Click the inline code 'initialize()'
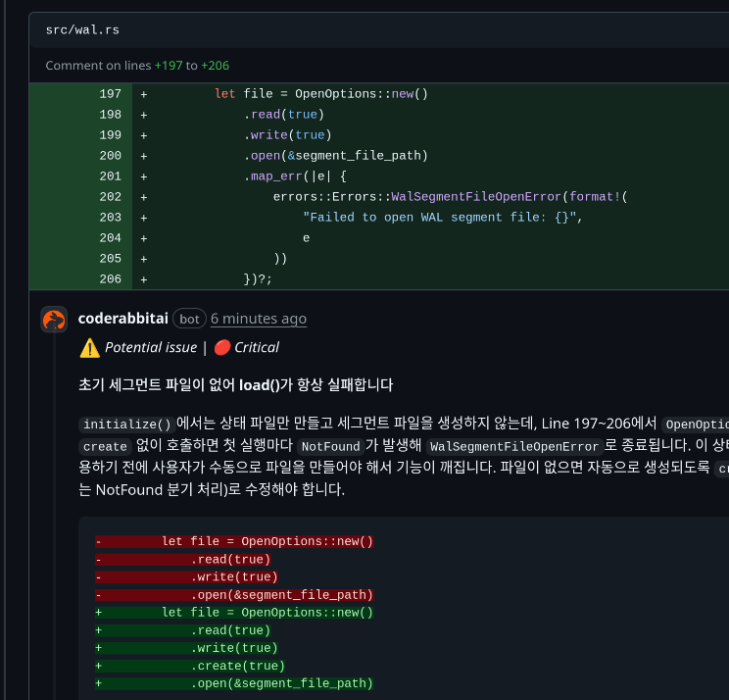Viewport: 729px width, 700px height. (127, 425)
